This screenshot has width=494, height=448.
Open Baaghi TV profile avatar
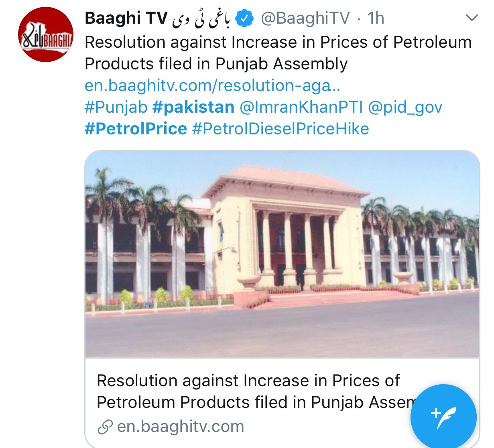click(x=46, y=34)
